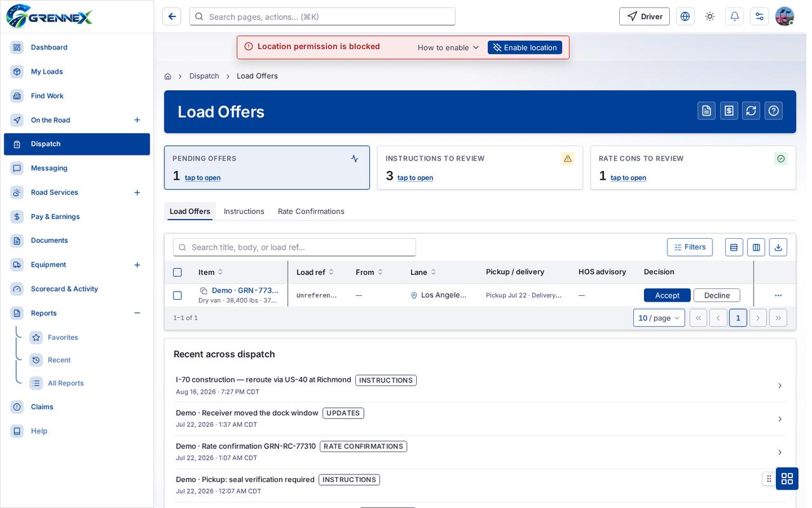Open Pay & Earnings in the sidebar
The height and width of the screenshot is (508, 812).
click(77, 217)
